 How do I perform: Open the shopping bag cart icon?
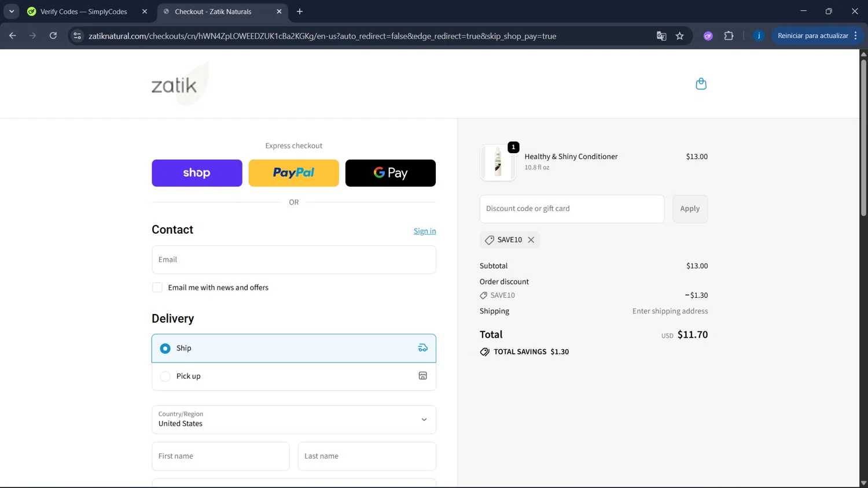701,84
